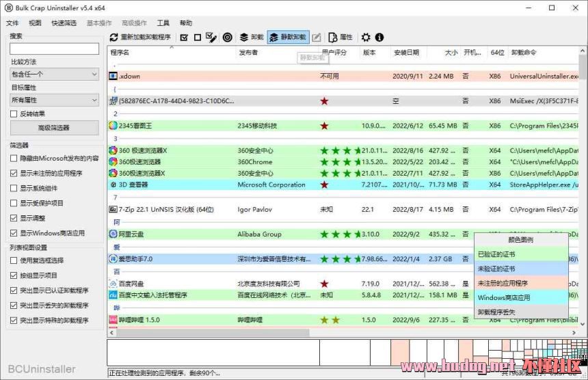Click the quiet uninstall (静默卸载) toolbar button
The width and height of the screenshot is (588, 380).
coord(288,37)
